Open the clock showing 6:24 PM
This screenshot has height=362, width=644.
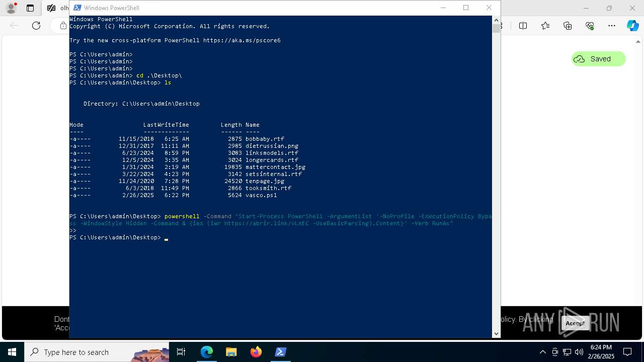[x=602, y=352]
